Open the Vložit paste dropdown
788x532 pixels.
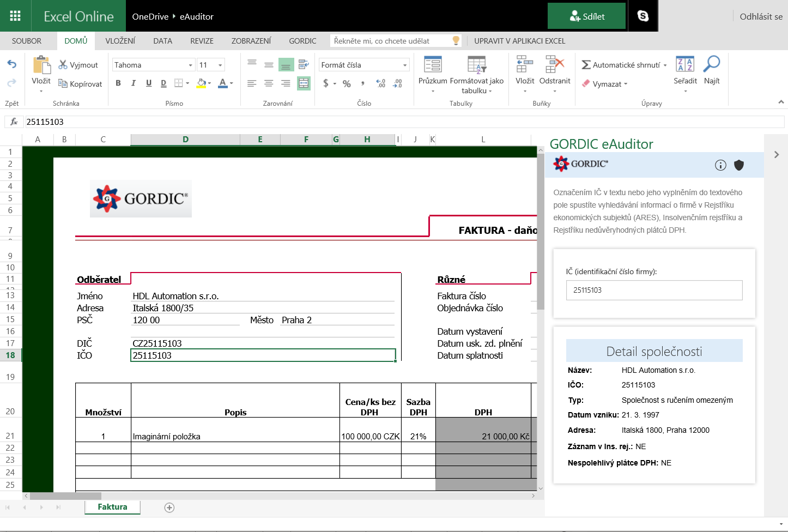[41, 91]
